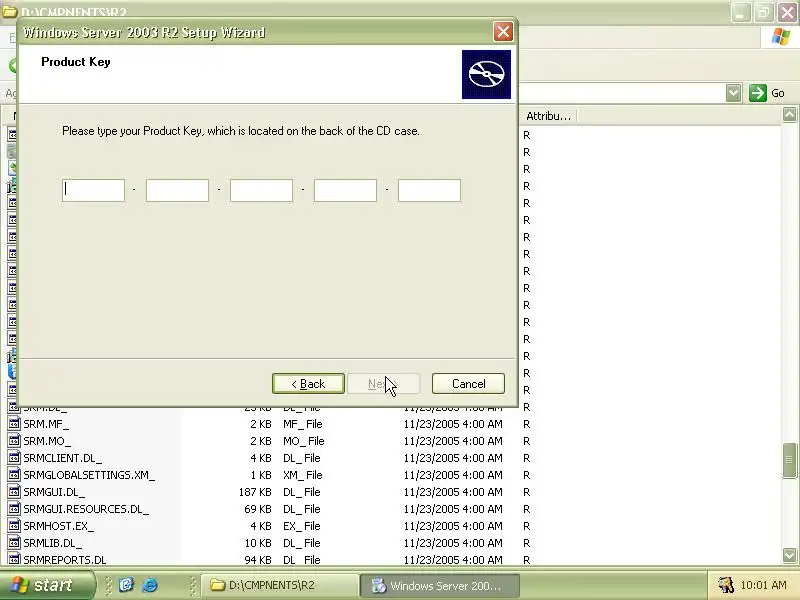
Task: Click the SRMHOST.EX_ file name
Action: [59, 526]
